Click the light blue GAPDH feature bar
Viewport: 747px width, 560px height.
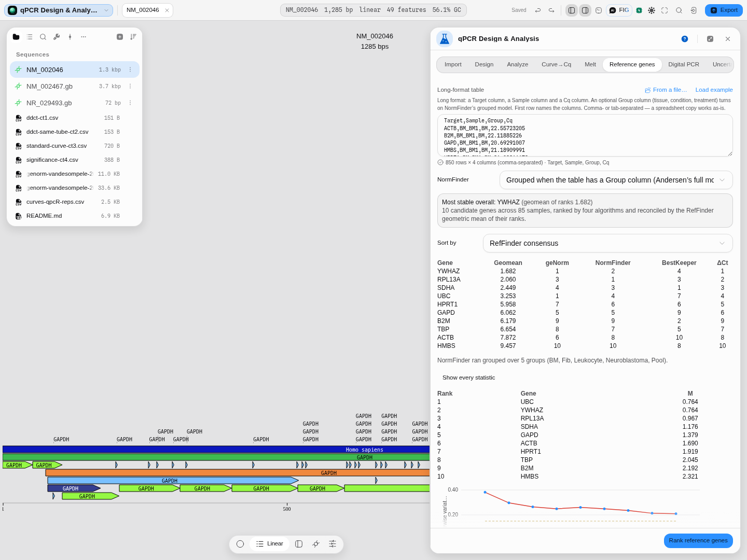(x=173, y=481)
